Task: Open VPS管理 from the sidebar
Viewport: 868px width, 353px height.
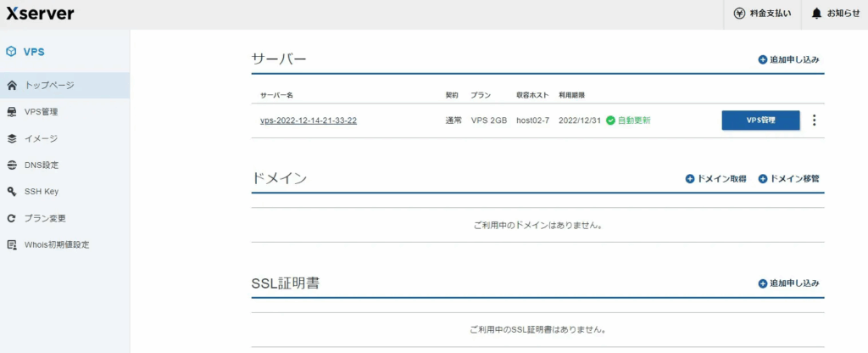Action: click(41, 111)
